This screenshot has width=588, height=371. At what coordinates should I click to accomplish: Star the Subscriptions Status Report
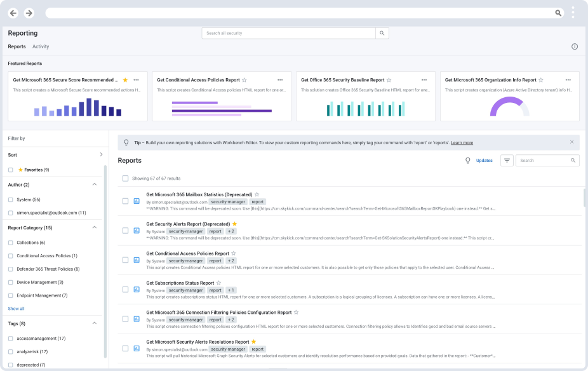[x=219, y=283]
